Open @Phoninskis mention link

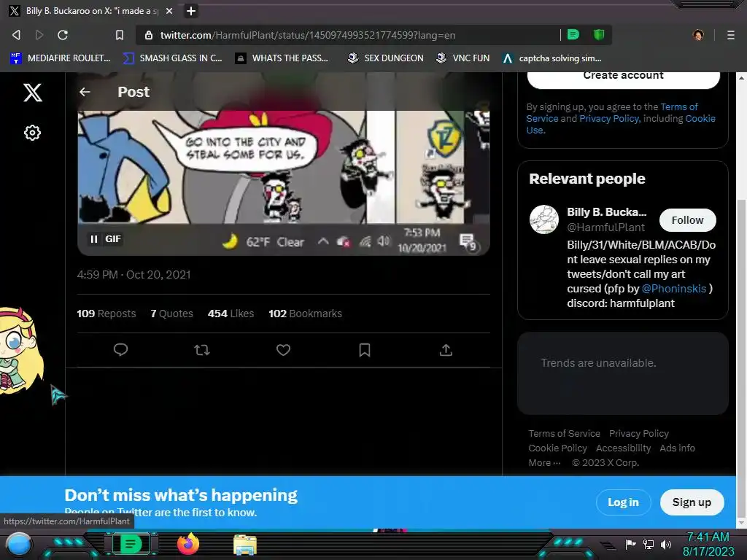(x=673, y=289)
